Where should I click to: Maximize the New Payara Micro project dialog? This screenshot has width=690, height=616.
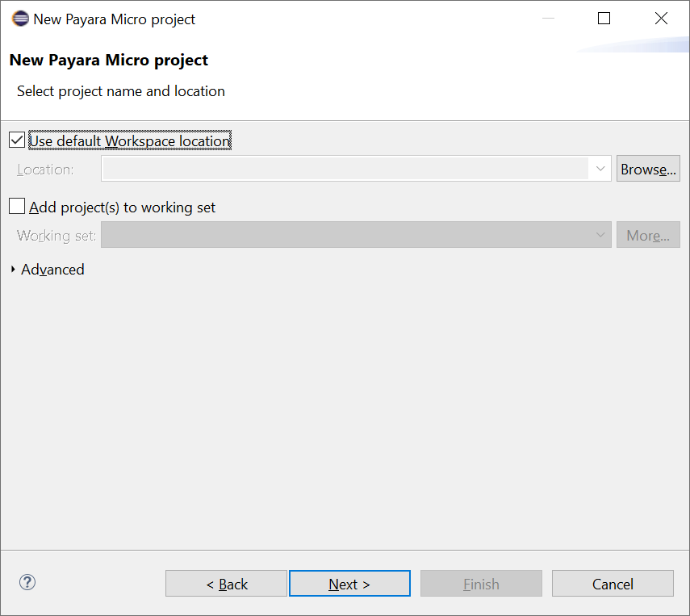click(x=604, y=19)
